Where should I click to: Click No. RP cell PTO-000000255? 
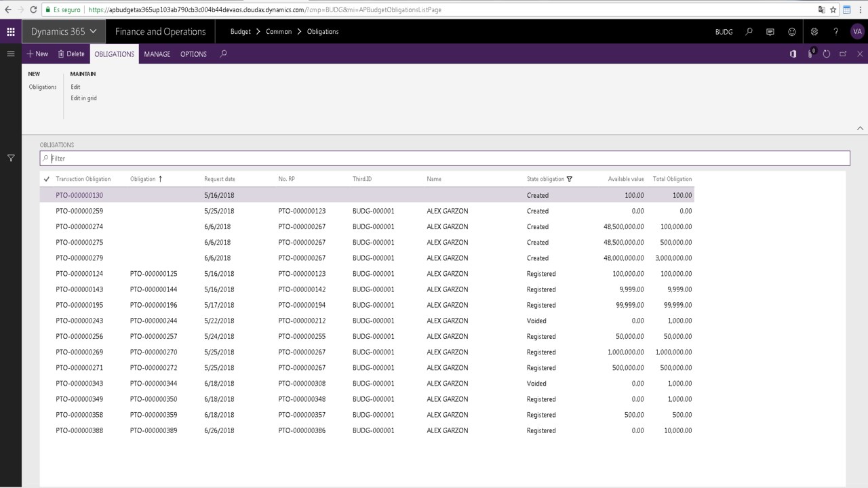point(302,336)
